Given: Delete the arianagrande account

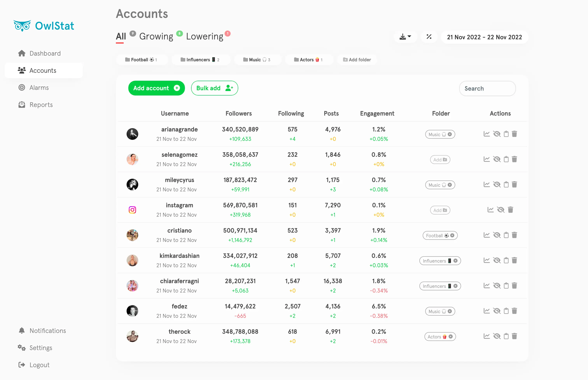Looking at the screenshot, I should tap(514, 134).
